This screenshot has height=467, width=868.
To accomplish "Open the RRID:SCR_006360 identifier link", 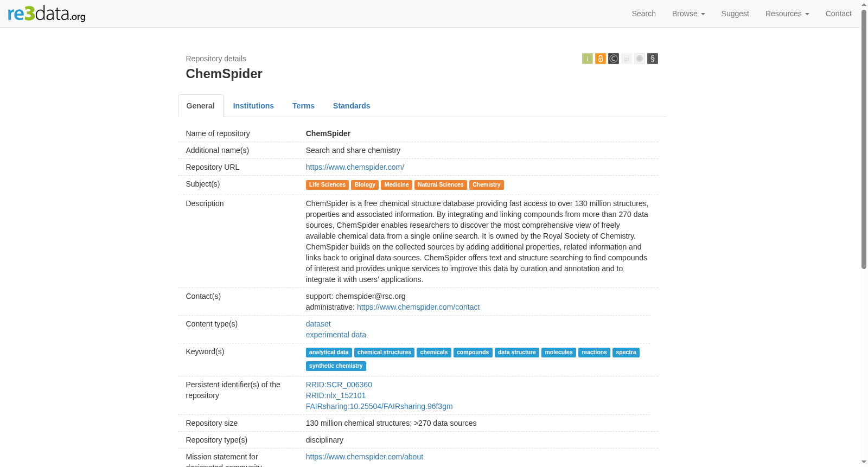I will (339, 385).
